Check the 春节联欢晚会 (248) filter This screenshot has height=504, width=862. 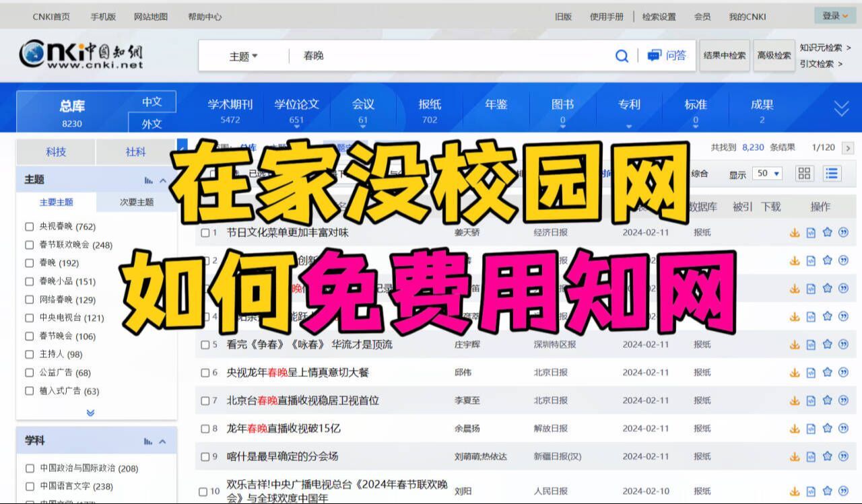(x=29, y=245)
